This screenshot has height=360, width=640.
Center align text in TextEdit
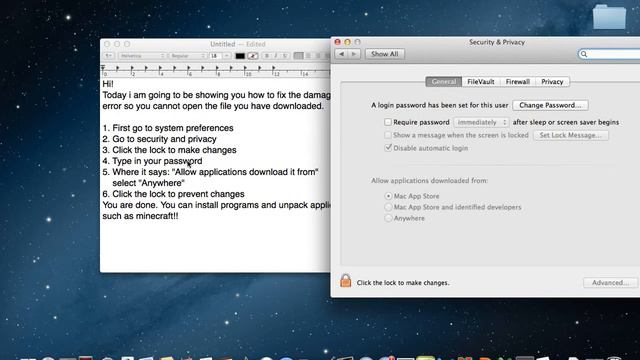[309, 56]
